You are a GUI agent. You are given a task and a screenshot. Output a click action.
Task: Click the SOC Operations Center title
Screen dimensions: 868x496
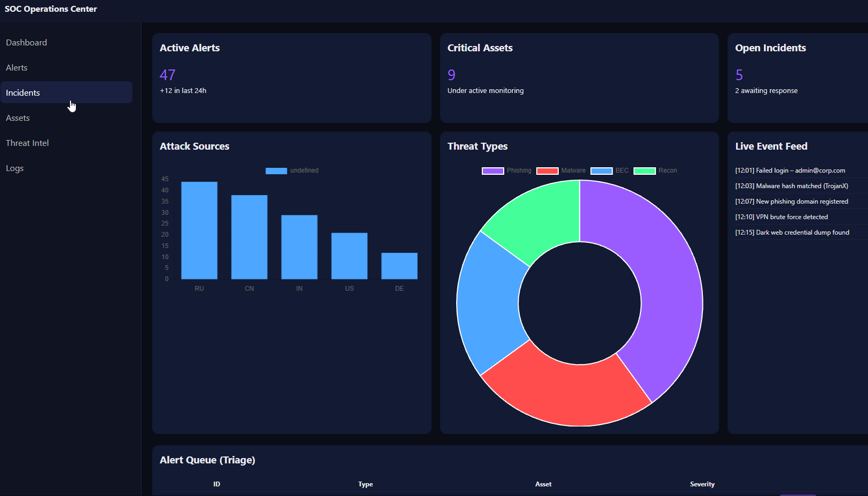coord(51,9)
